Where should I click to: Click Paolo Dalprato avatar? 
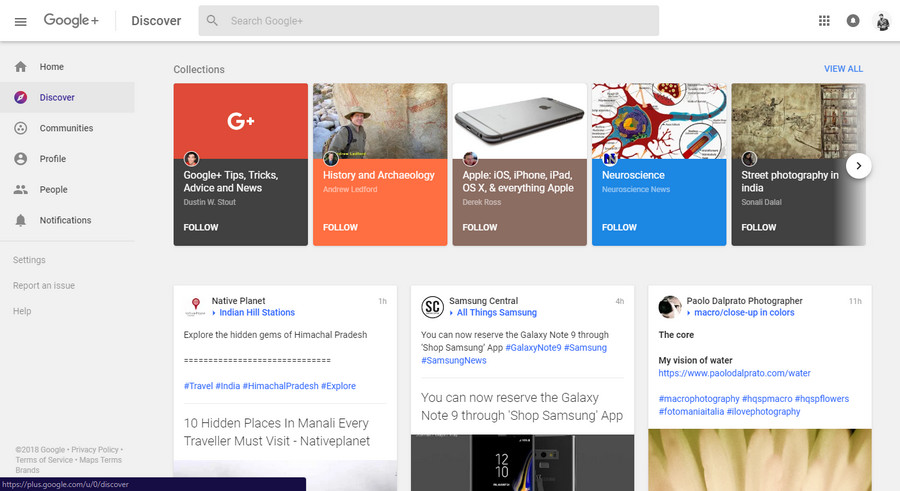[x=670, y=307]
